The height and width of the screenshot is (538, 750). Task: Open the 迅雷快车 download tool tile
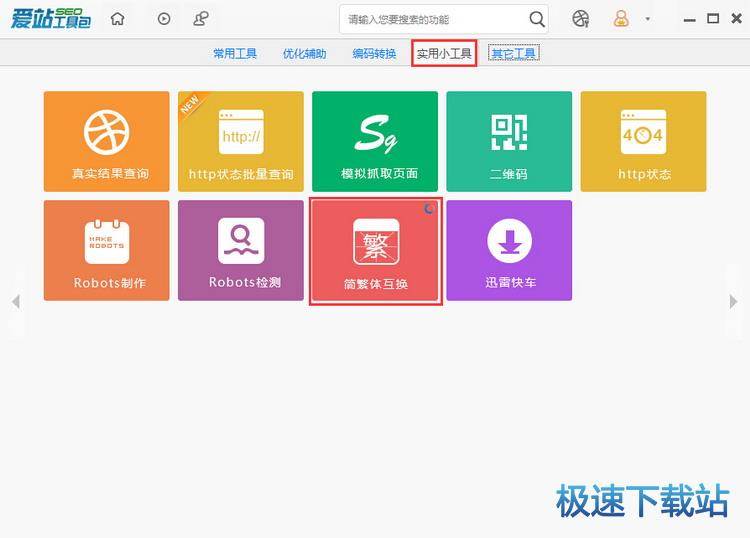[509, 251]
